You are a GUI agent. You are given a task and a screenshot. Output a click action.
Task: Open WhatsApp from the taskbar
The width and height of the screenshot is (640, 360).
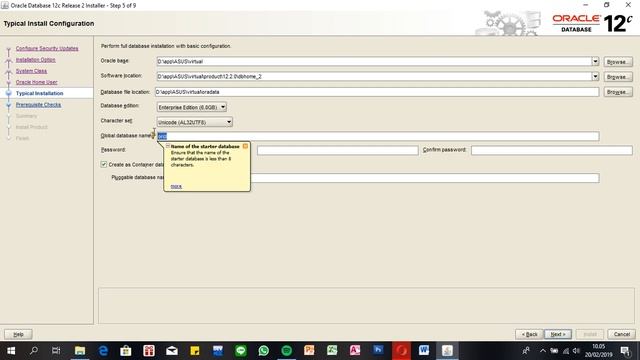pyautogui.click(x=264, y=351)
